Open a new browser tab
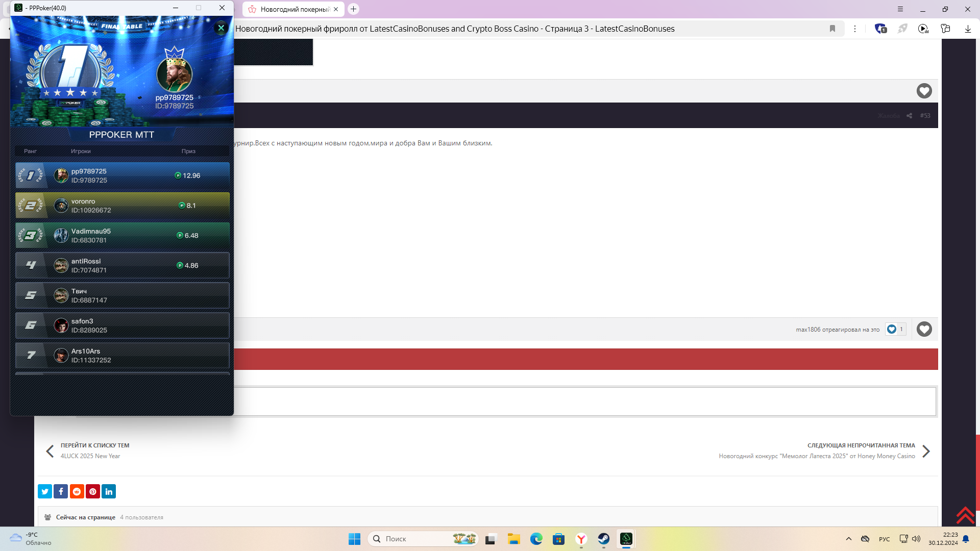The height and width of the screenshot is (551, 980). [353, 9]
